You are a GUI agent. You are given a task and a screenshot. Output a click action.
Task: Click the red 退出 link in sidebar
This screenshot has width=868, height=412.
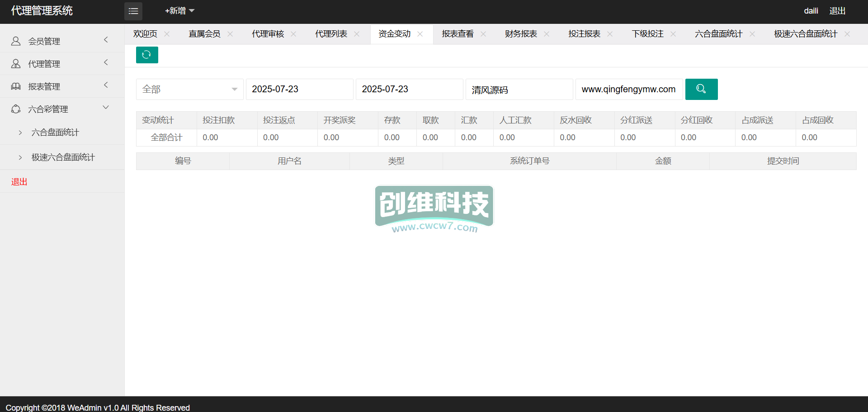tap(19, 182)
